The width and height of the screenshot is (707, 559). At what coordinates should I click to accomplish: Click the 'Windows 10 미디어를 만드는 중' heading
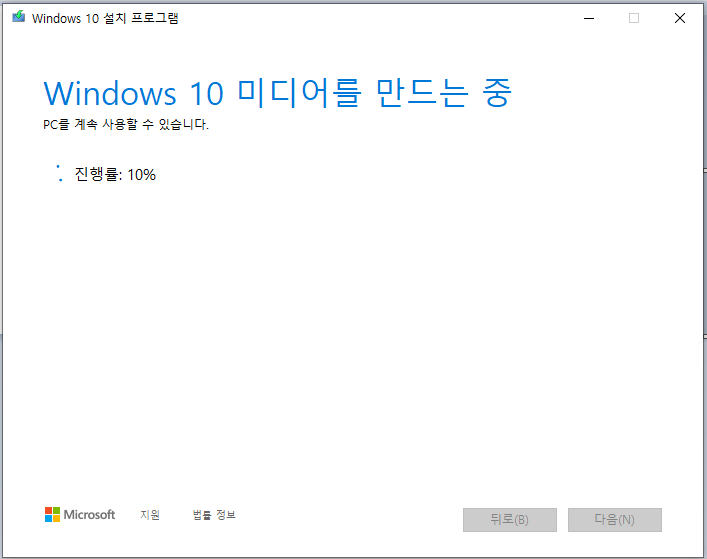click(277, 93)
